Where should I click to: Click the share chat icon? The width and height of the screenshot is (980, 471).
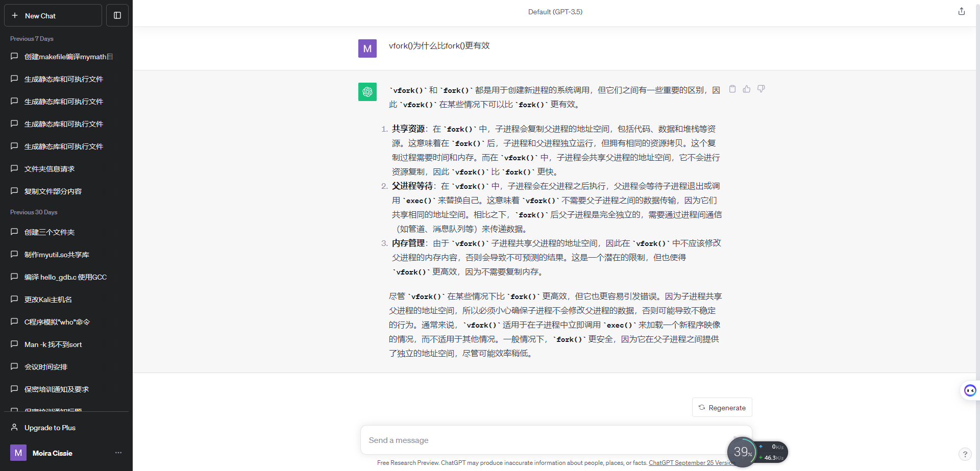[x=962, y=11]
